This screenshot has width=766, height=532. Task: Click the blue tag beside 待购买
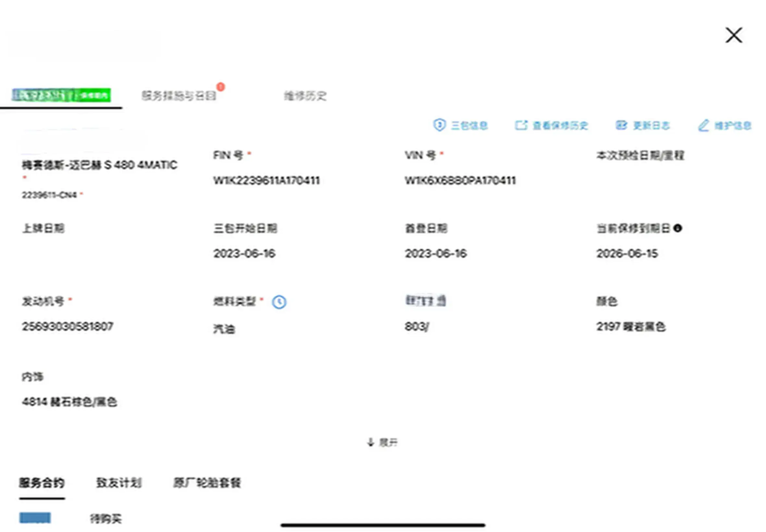[35, 518]
